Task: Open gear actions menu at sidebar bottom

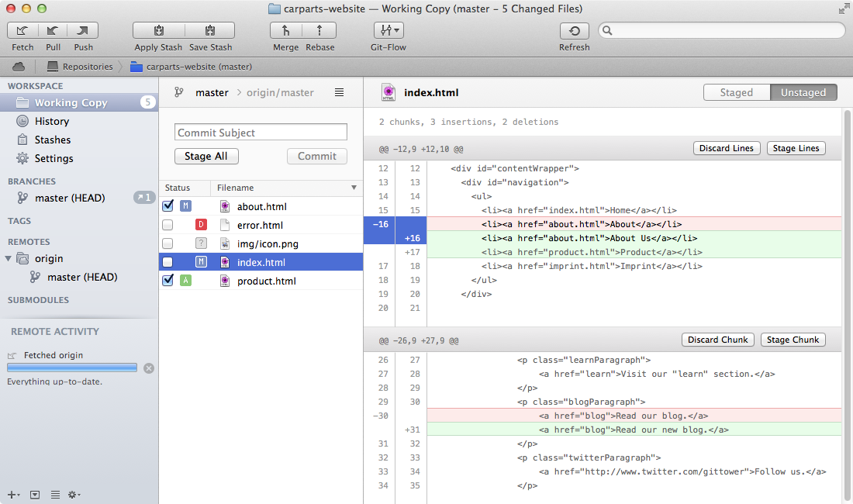Action: tap(74, 495)
